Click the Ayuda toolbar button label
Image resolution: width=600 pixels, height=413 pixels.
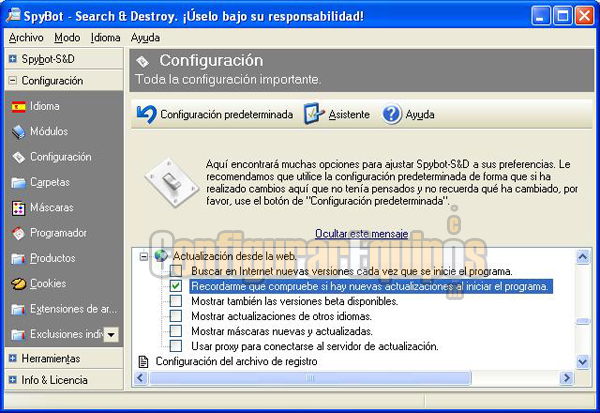click(420, 114)
